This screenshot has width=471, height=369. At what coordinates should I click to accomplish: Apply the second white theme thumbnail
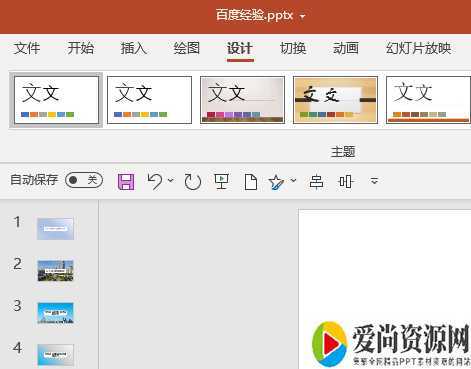click(149, 100)
